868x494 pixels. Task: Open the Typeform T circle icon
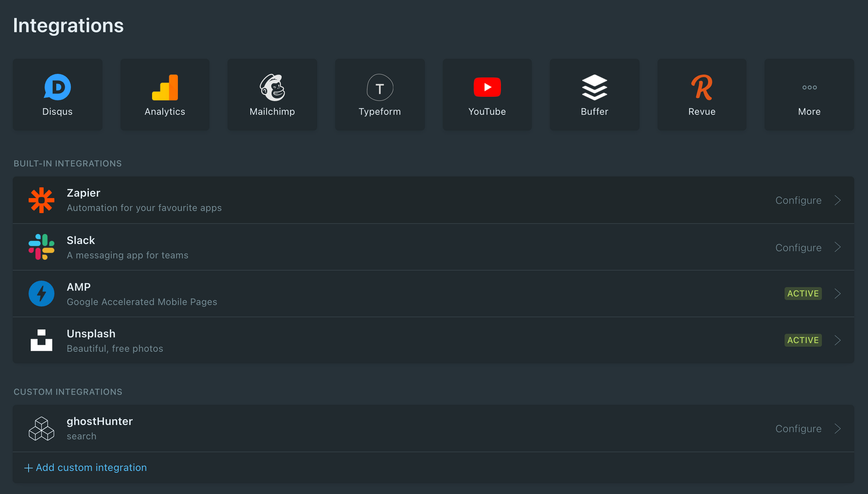[x=380, y=87]
